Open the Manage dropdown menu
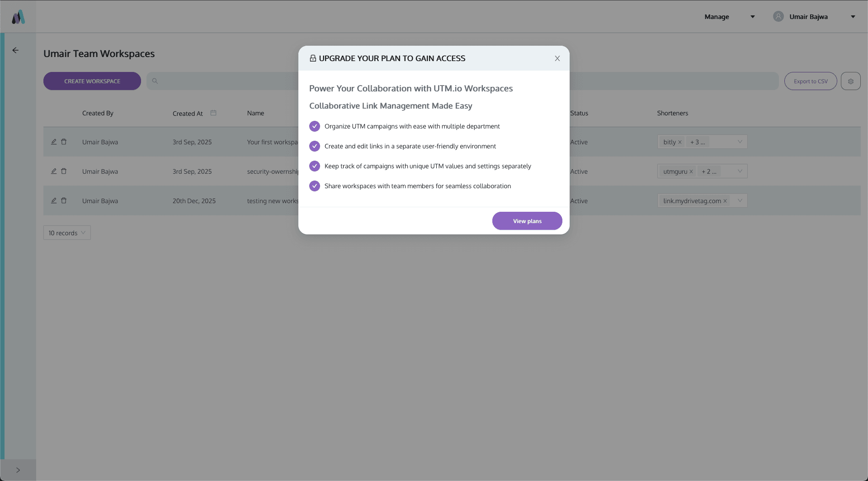 (x=730, y=17)
